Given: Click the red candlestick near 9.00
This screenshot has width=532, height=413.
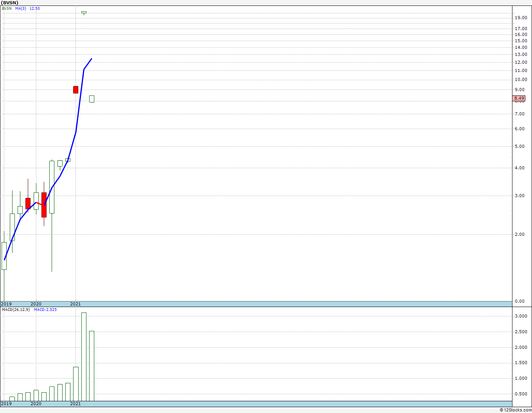Looking at the screenshot, I should tap(76, 90).
